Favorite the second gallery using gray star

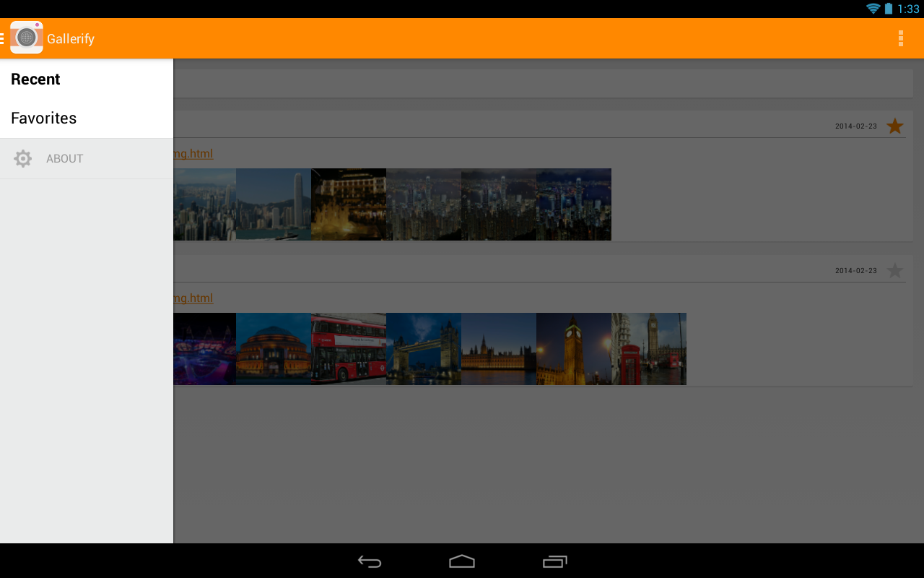pos(895,271)
